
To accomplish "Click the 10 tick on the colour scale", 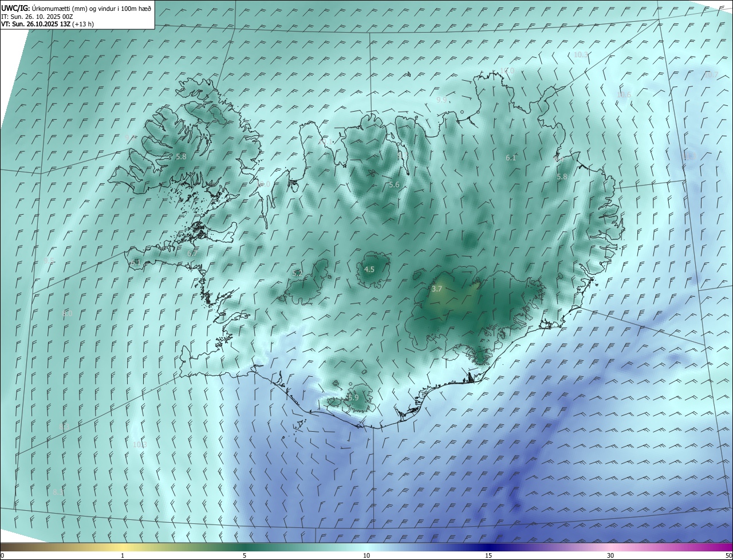I will [x=366, y=555].
